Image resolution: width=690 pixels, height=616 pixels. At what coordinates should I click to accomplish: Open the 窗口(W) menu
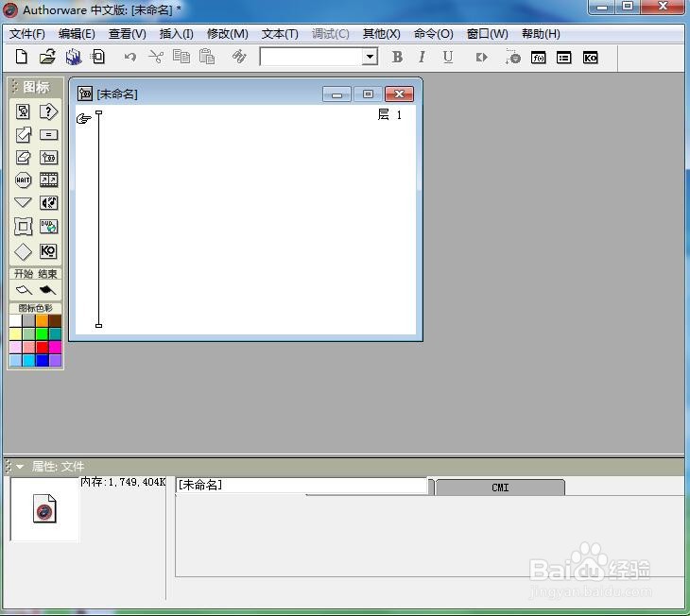[487, 34]
